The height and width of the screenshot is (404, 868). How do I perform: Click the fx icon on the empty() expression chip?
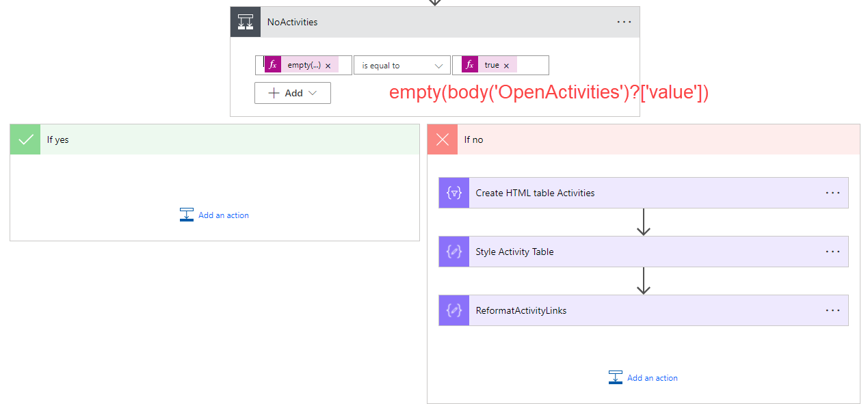pos(274,64)
